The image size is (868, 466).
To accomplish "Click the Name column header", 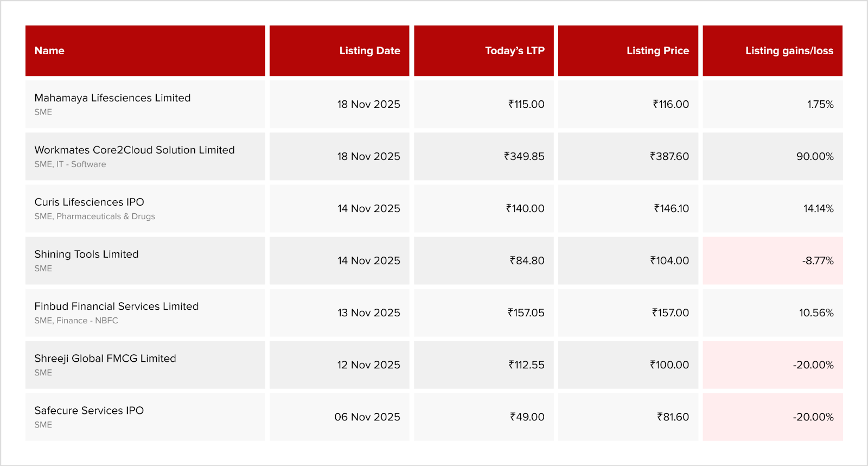I will (x=49, y=51).
